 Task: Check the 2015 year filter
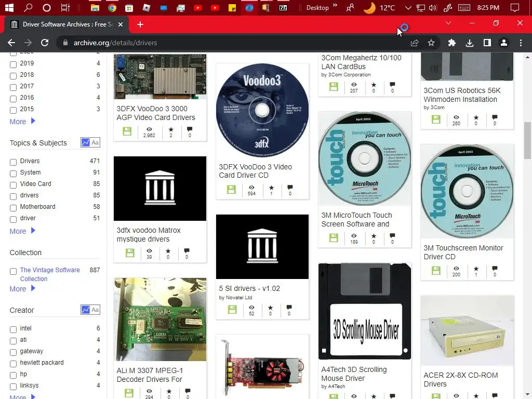[x=13, y=110]
